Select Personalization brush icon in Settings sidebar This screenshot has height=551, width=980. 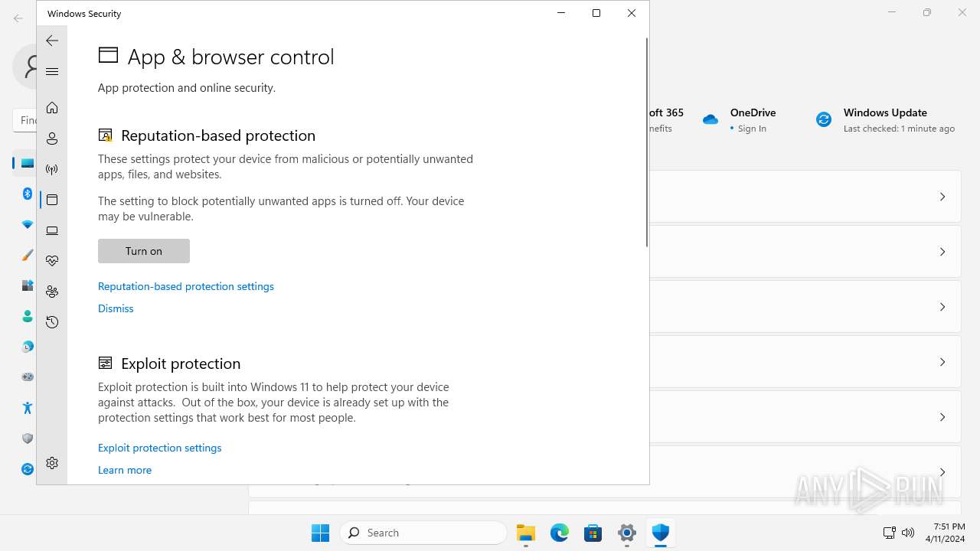point(28,255)
